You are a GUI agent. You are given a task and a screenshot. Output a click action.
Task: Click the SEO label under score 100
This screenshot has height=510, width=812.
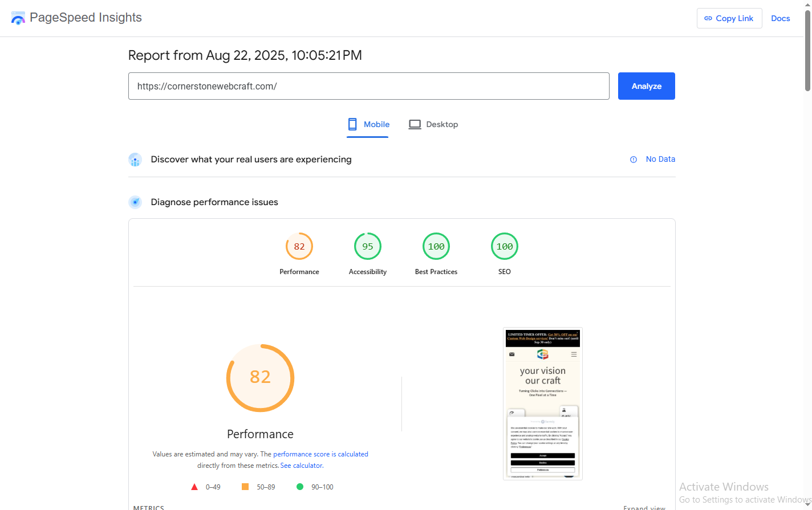[x=505, y=272]
